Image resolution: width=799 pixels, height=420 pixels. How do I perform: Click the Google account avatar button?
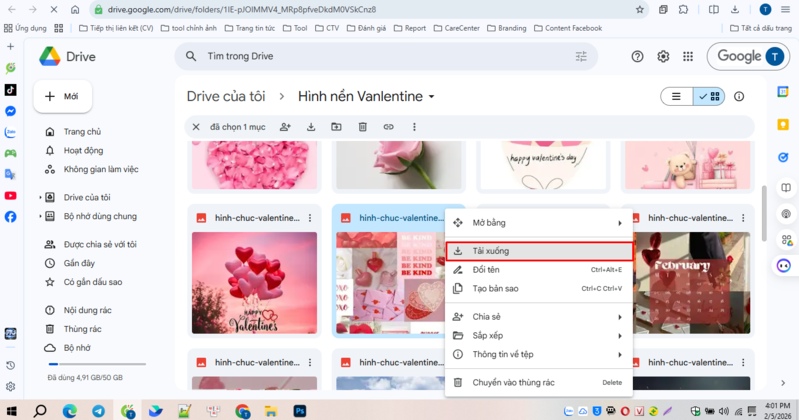(775, 56)
